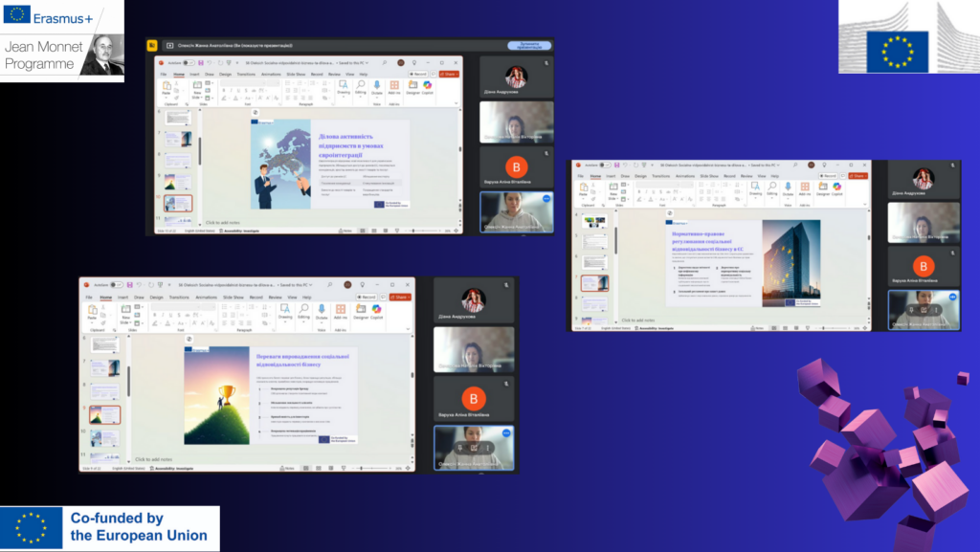Click the search magnifier in top PowerPoint title bar
This screenshot has width=980, height=552.
tap(385, 63)
